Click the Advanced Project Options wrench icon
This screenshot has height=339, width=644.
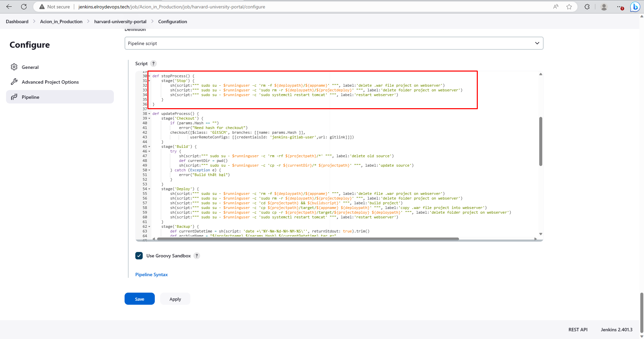click(x=14, y=82)
